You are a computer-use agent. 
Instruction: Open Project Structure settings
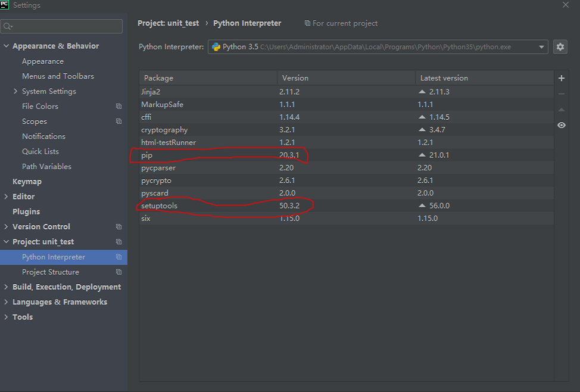(50, 272)
